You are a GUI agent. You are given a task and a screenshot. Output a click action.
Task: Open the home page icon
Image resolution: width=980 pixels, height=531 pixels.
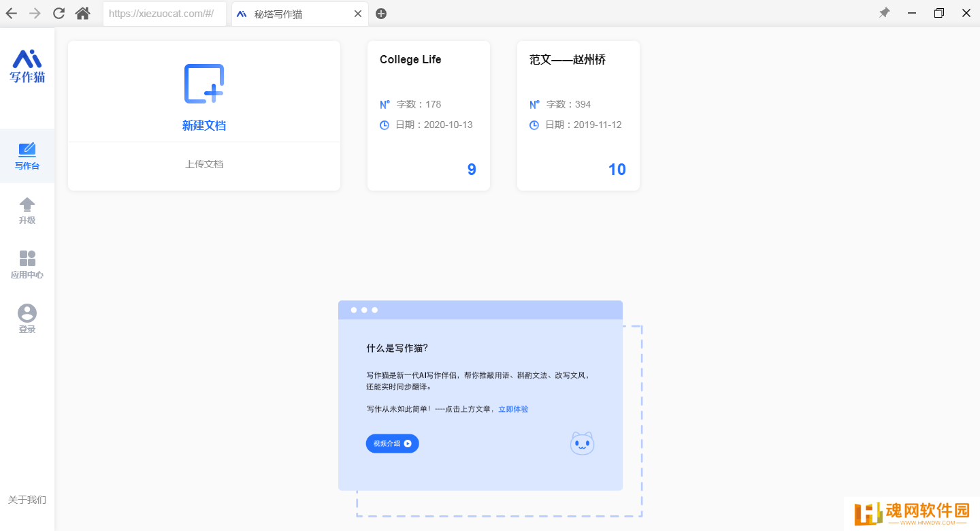coord(82,13)
